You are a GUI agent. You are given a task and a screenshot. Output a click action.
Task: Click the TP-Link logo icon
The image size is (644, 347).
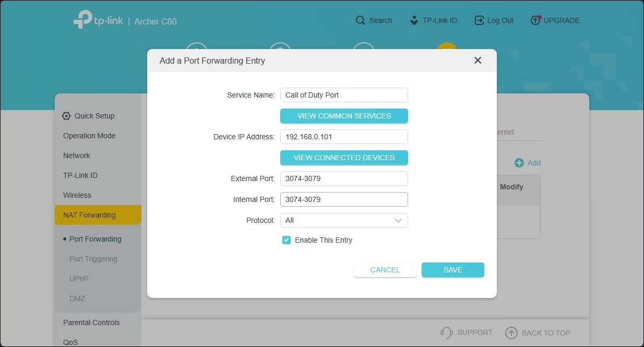83,20
